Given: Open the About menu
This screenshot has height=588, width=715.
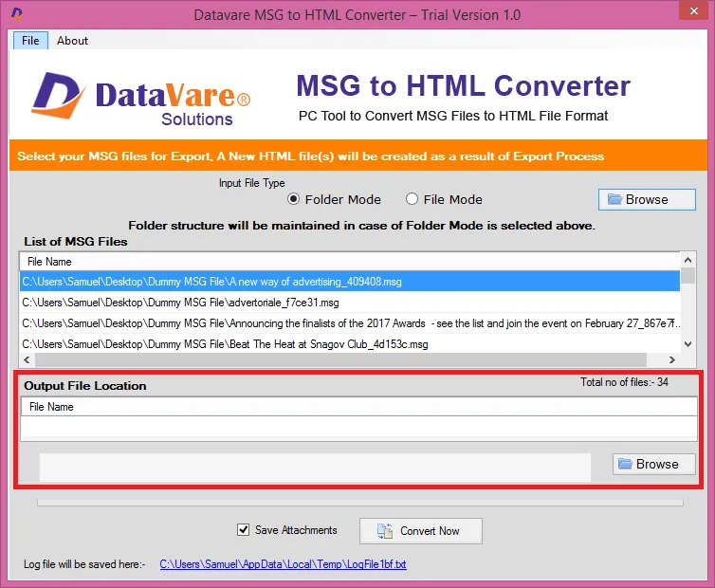Looking at the screenshot, I should [72, 41].
